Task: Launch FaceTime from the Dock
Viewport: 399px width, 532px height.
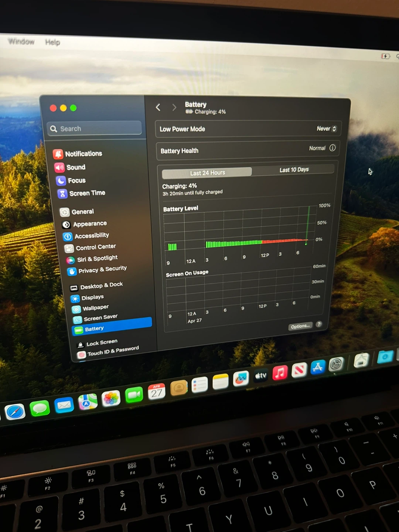Action: click(134, 395)
